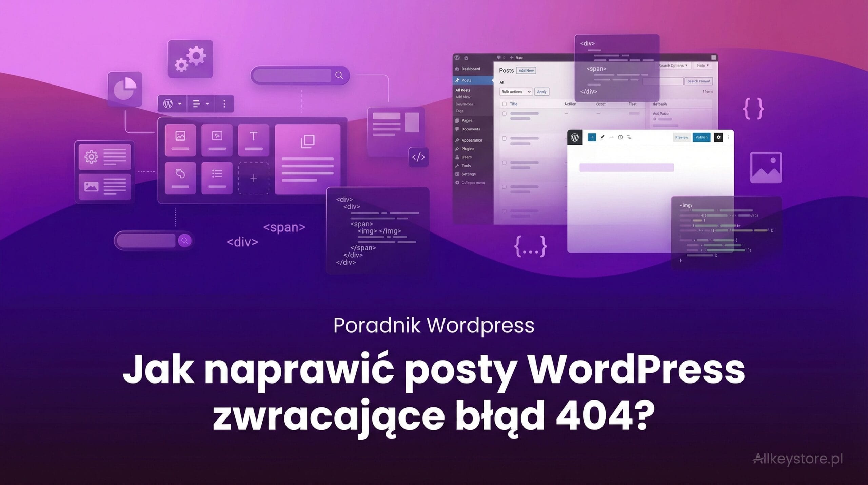Click the copy pages icon in large panel
Screen dimensions: 868x485
pos(308,142)
